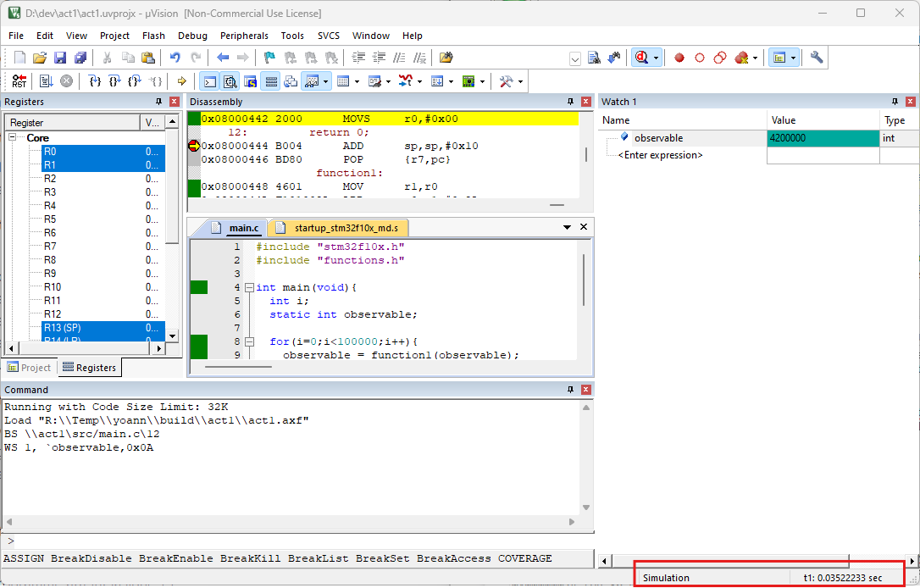Switch to the Project panel tab
This screenshot has height=588, width=920.
(x=29, y=368)
